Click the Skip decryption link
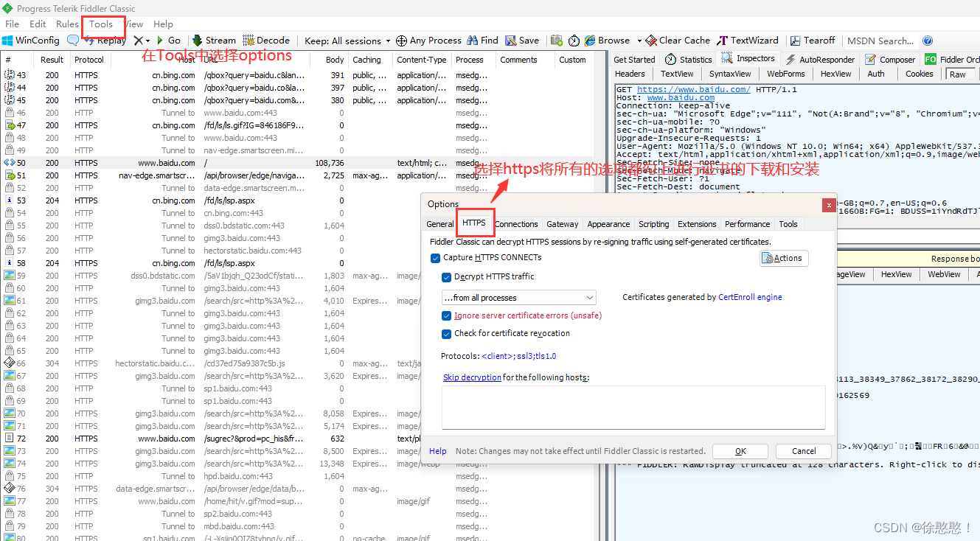Image resolution: width=980 pixels, height=541 pixels. point(472,377)
